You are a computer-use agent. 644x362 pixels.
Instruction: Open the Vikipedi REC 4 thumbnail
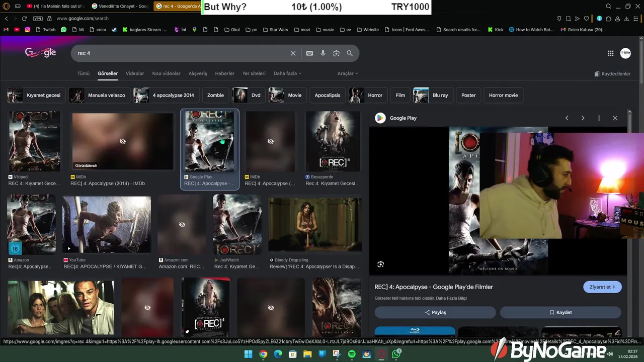[34, 142]
